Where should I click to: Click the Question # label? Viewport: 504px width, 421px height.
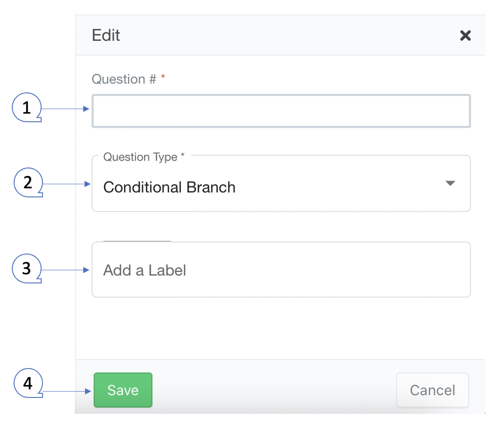coord(122,79)
